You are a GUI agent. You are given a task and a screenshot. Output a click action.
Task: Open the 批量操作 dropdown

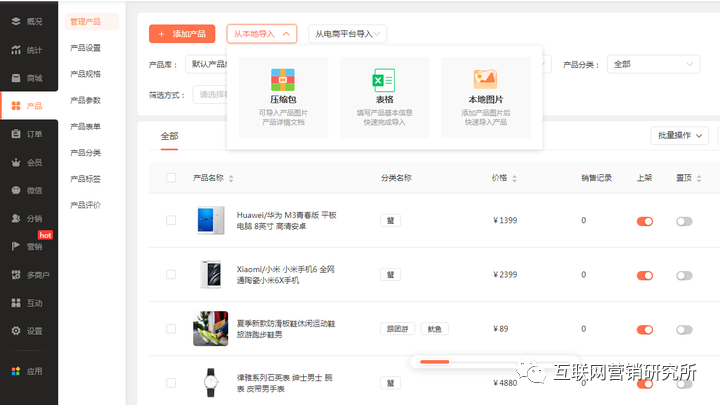click(680, 135)
